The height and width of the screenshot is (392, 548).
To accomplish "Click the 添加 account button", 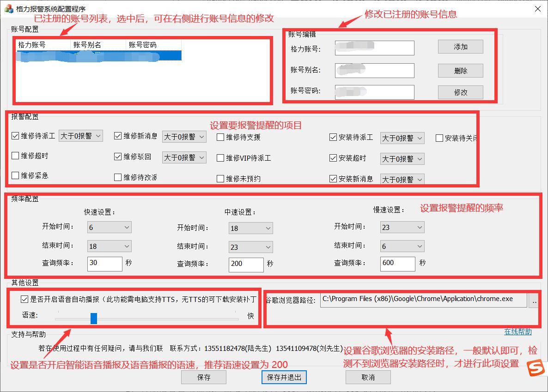I will coord(460,47).
